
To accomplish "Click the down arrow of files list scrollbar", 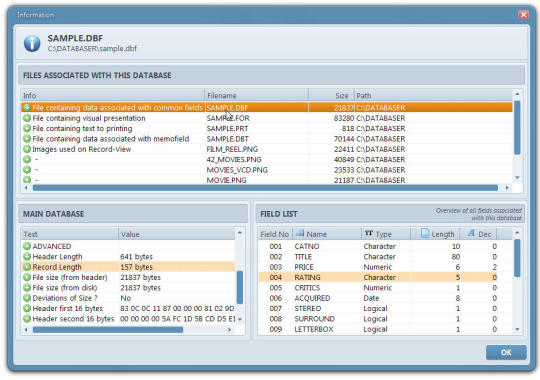I will click(517, 178).
